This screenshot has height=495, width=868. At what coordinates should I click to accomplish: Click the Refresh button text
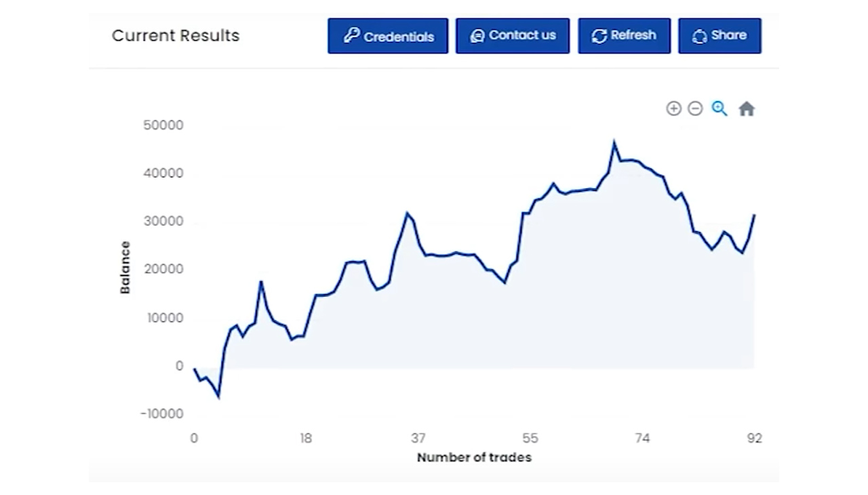(633, 35)
